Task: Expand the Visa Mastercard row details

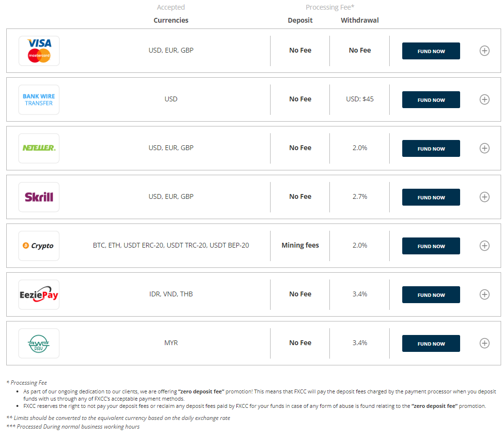Action: (x=485, y=51)
